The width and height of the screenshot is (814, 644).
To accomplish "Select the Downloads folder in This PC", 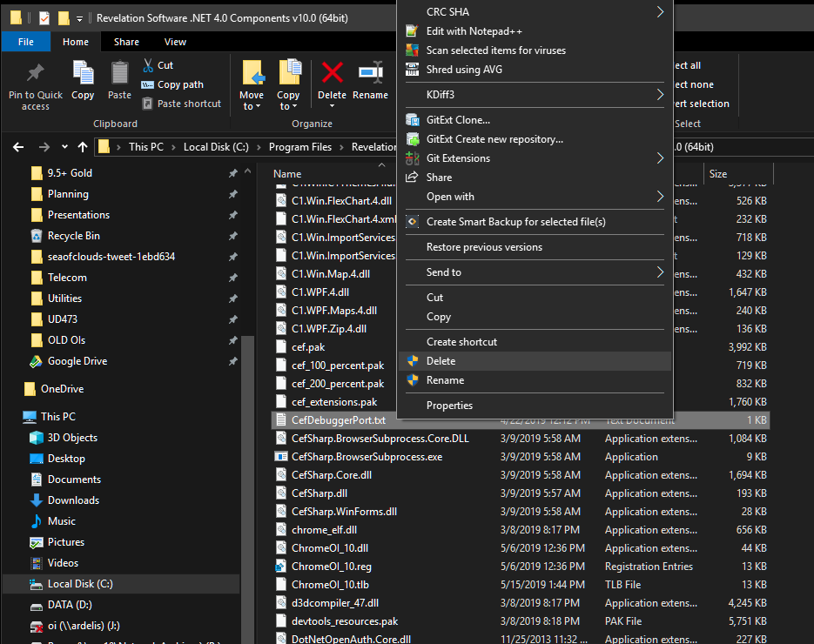I will pos(73,500).
